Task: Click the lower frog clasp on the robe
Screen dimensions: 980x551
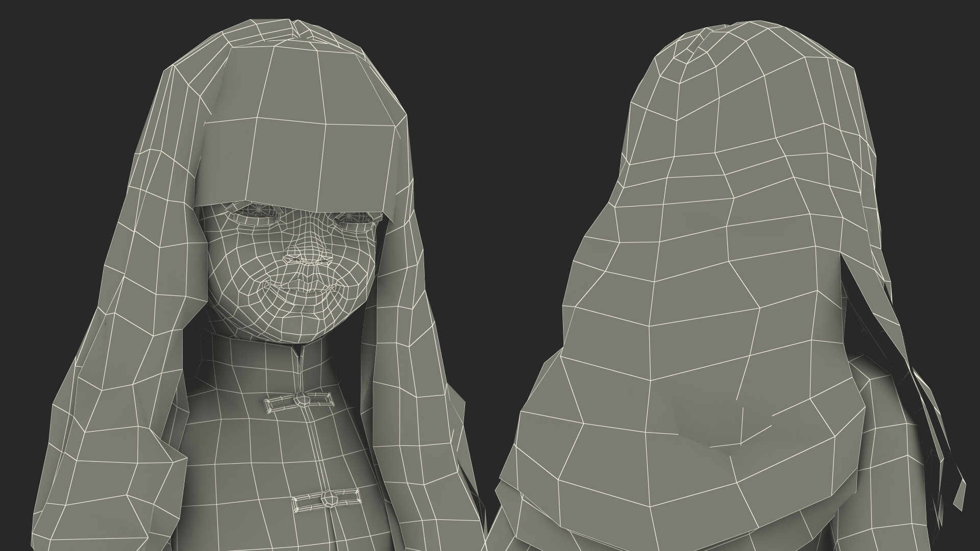Action: coord(327,500)
